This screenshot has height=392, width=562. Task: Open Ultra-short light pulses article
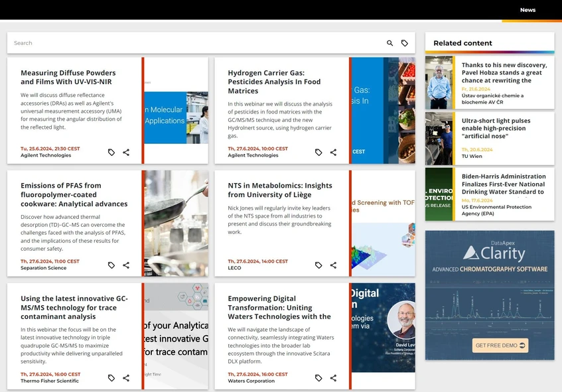496,128
